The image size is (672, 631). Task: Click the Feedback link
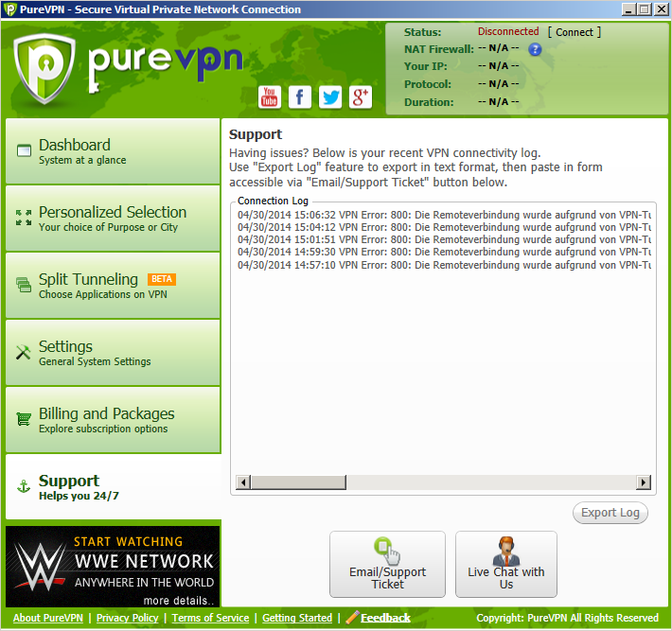point(386,618)
